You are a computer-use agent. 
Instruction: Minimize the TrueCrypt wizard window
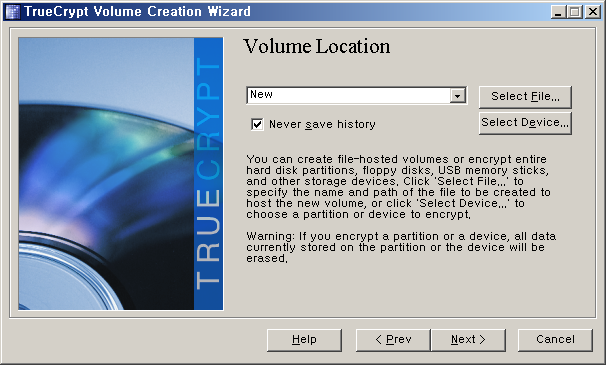pyautogui.click(x=558, y=12)
